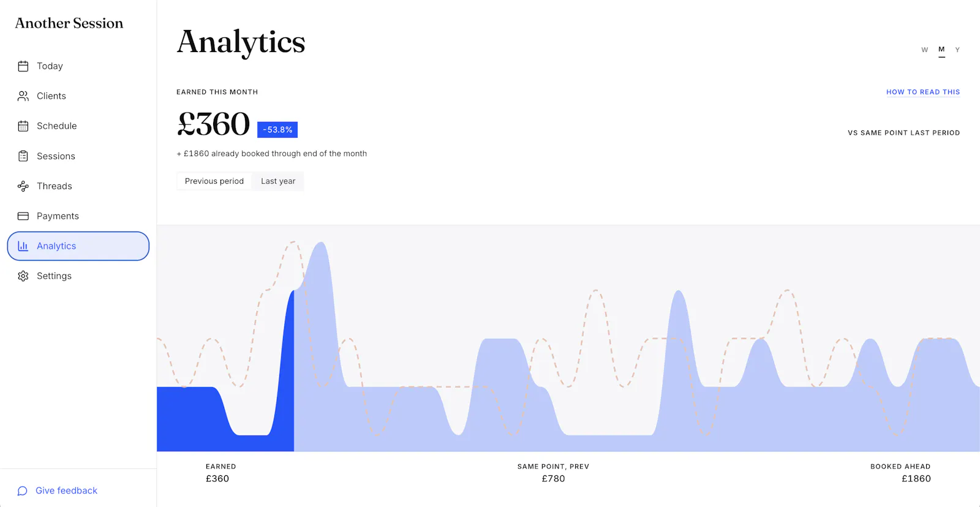Click the Give feedback speech bubble icon
Screen dimensions: 980x507
pos(23,491)
